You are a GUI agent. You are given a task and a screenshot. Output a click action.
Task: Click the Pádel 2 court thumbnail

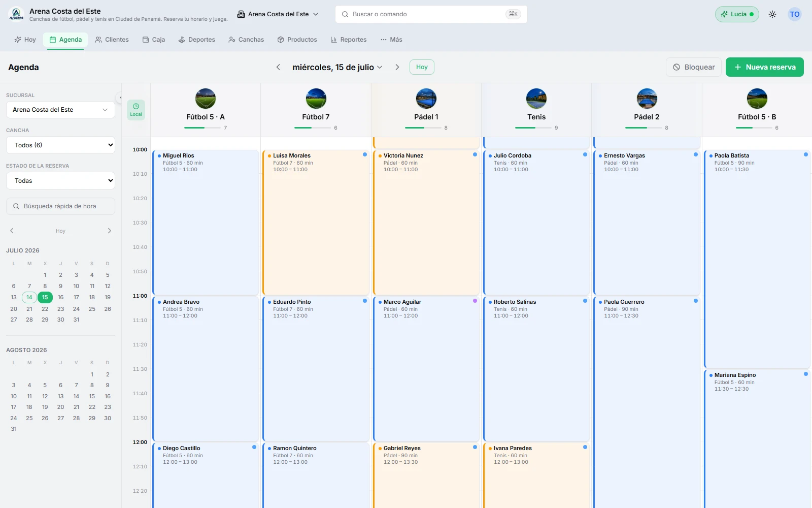(x=647, y=99)
